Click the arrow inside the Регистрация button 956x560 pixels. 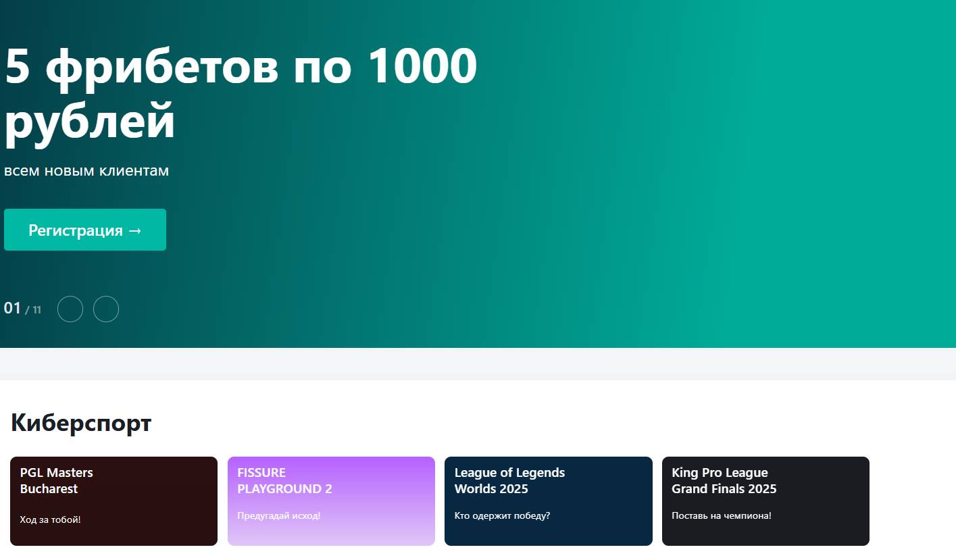point(134,230)
